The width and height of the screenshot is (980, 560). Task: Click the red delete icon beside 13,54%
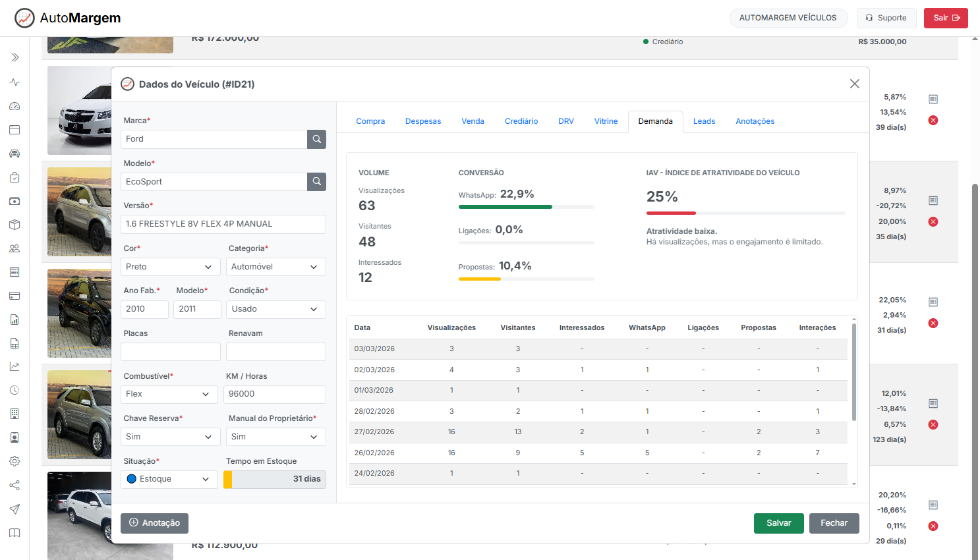click(x=933, y=120)
